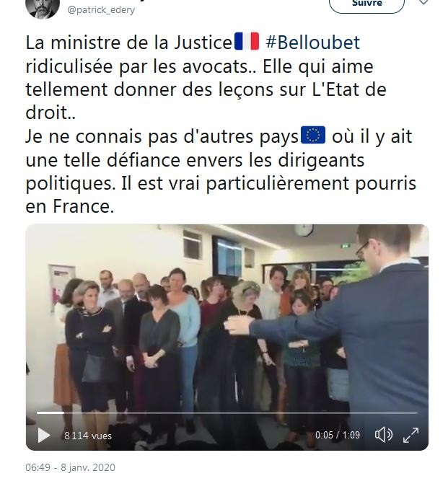Click the wall clock in the video frame
448x481 pixels.
(x=304, y=229)
